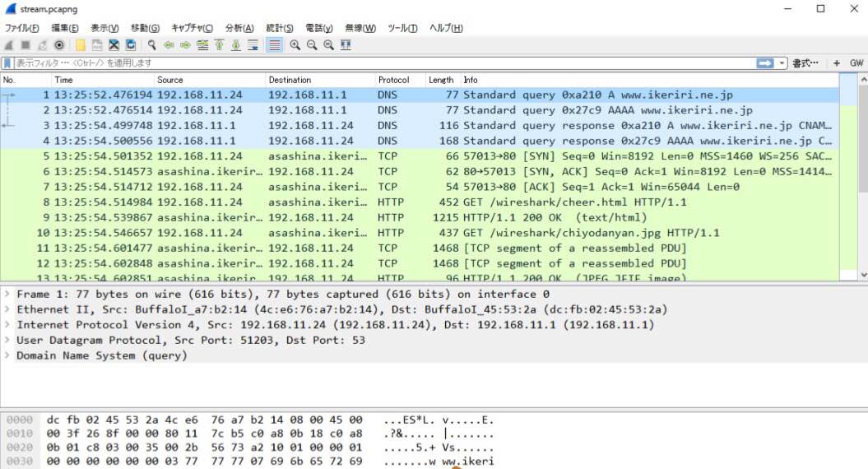Open the ヘルプ(H) menu
Viewport: 868px width, 469px height.
point(446,28)
